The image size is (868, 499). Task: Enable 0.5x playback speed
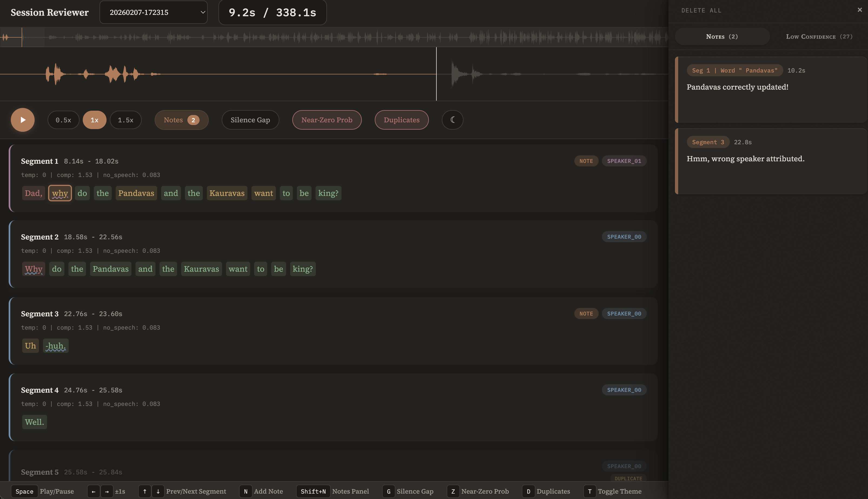click(63, 120)
